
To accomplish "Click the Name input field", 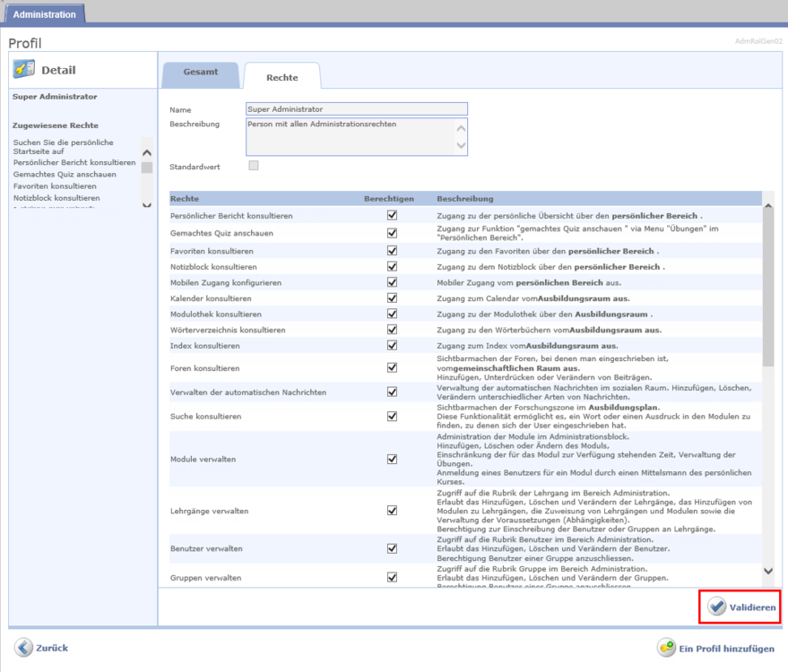I will (x=356, y=109).
